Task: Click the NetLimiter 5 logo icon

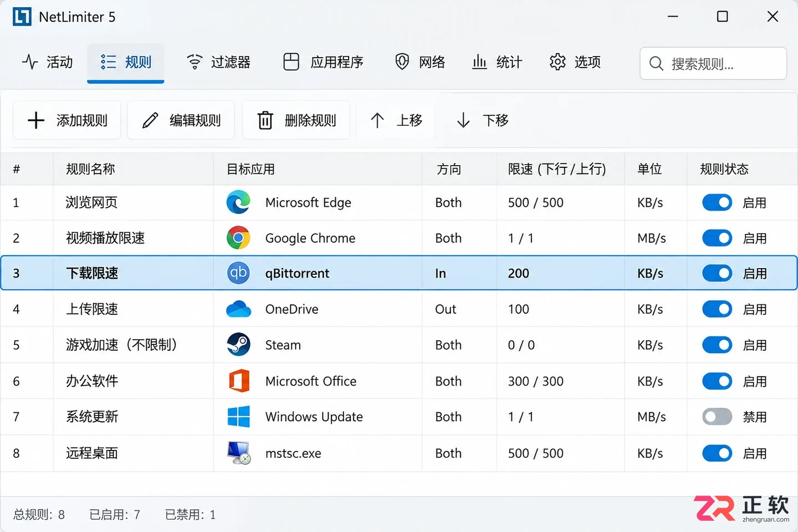Action: point(22,17)
